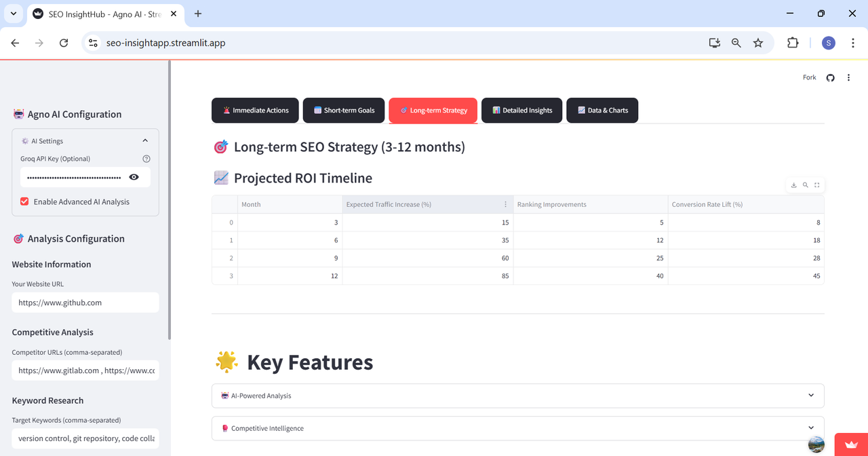This screenshot has width=868, height=456.
Task: Expand ROI table to fullscreen
Action: (x=817, y=185)
